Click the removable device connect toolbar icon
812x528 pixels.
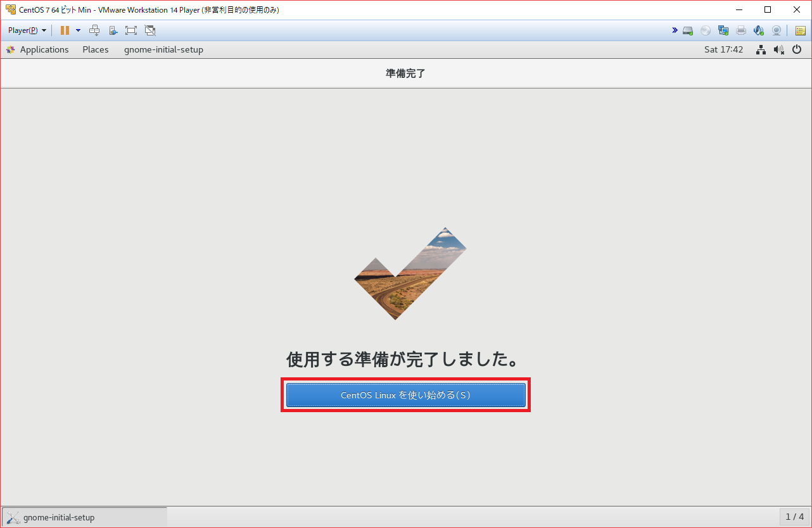(113, 30)
